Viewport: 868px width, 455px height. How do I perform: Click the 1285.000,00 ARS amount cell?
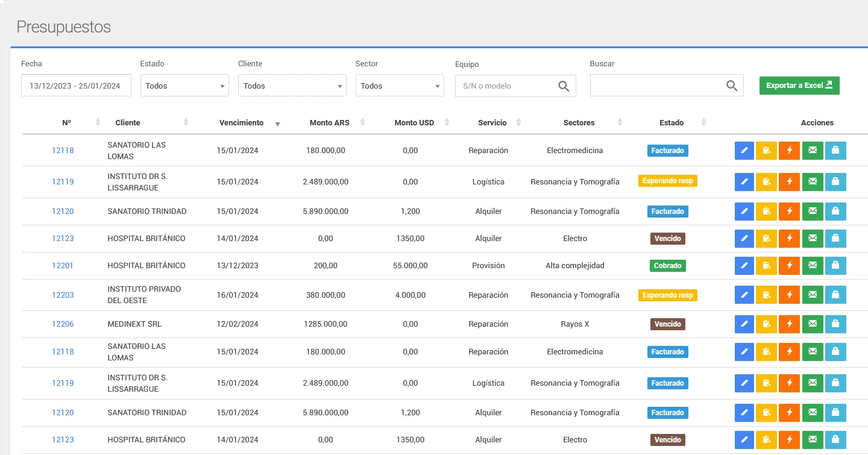coord(325,324)
